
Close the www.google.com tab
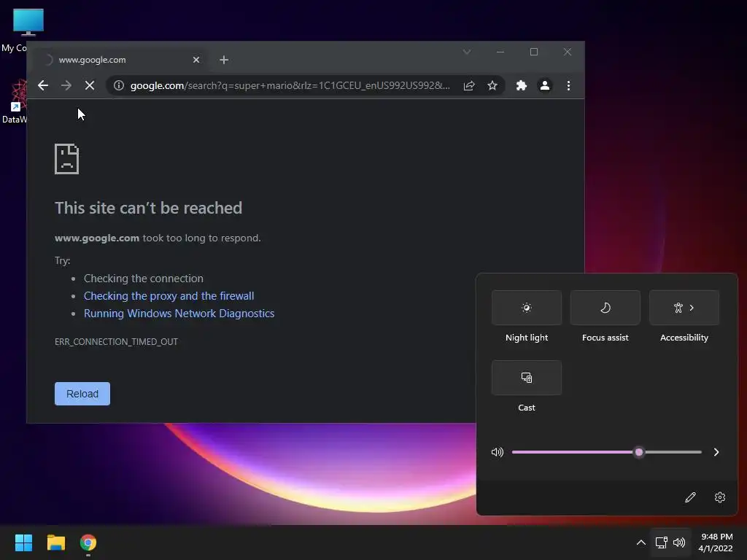click(x=196, y=60)
